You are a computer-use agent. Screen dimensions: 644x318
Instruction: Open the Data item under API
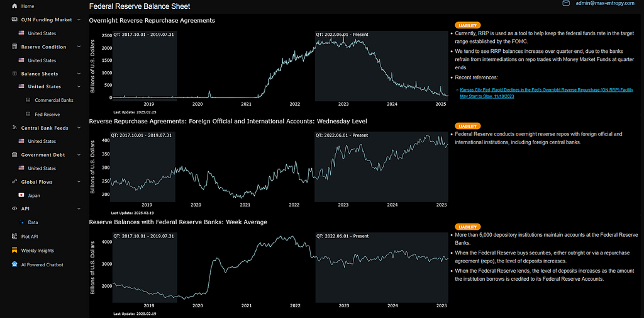click(33, 222)
